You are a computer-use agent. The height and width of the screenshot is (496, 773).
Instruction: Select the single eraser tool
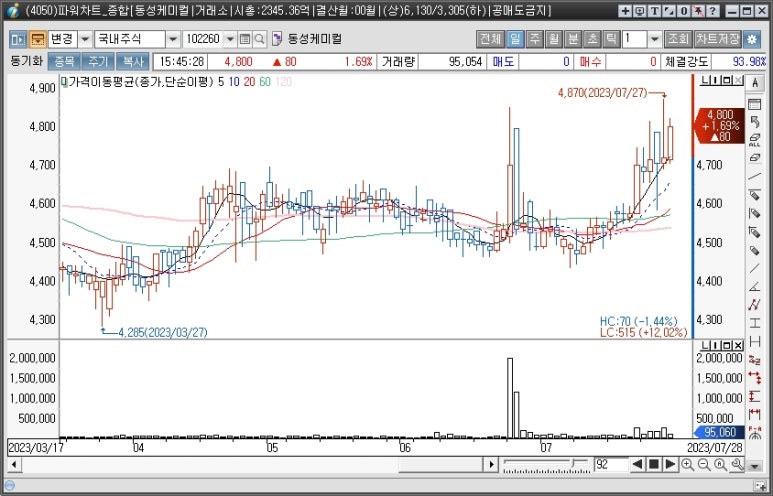click(x=754, y=158)
